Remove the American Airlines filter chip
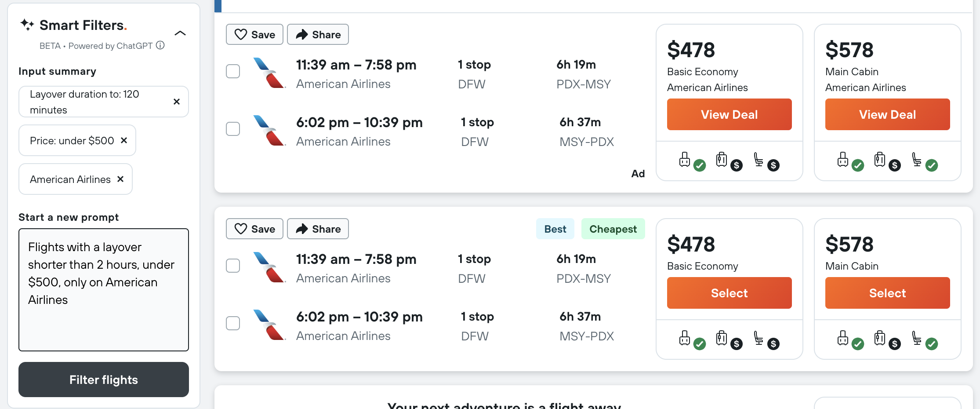The image size is (980, 409). (x=120, y=179)
